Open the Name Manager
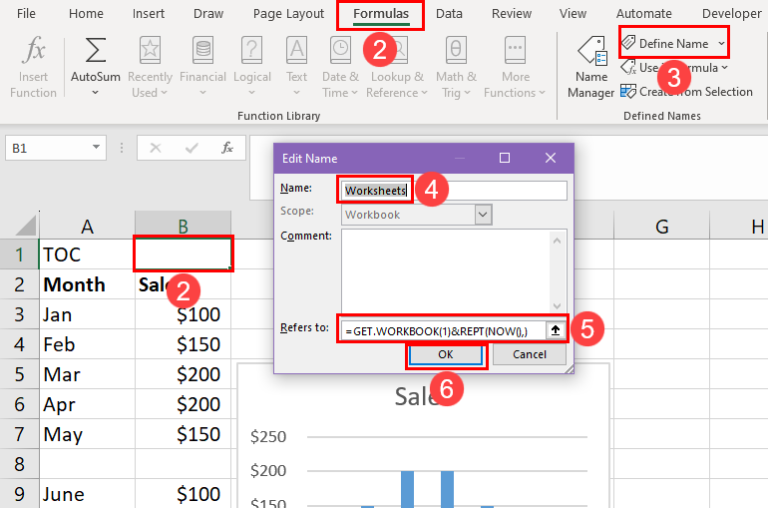 (x=591, y=67)
